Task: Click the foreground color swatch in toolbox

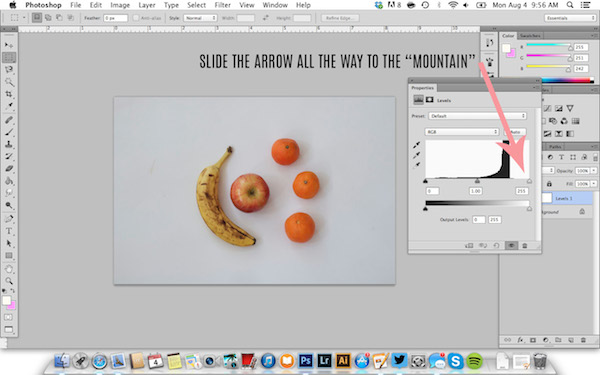Action: [6, 301]
